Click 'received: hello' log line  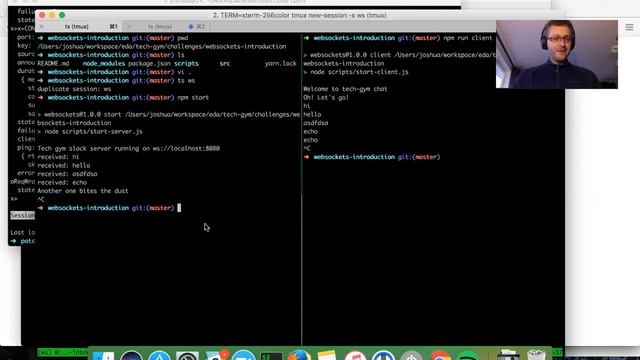[x=64, y=166]
